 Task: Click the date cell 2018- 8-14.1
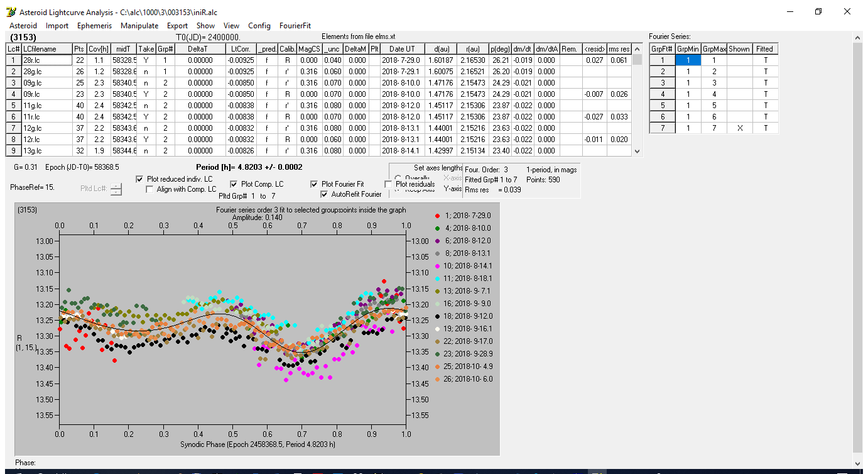tap(402, 151)
